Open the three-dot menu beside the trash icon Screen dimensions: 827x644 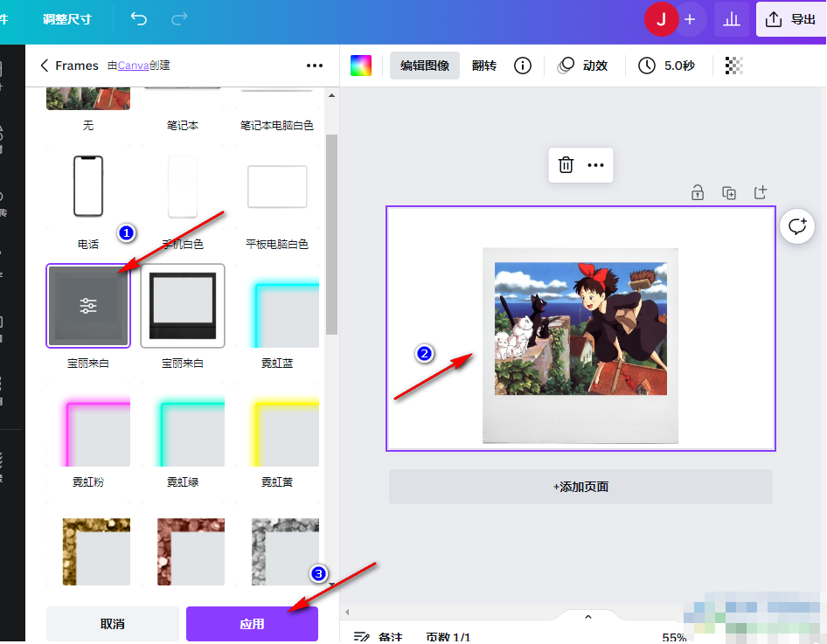(595, 164)
